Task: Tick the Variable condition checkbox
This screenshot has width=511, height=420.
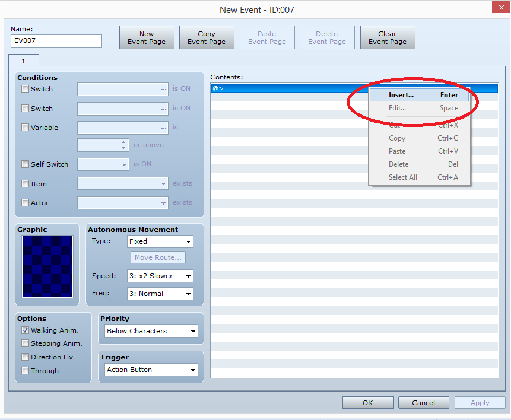Action: tap(25, 127)
